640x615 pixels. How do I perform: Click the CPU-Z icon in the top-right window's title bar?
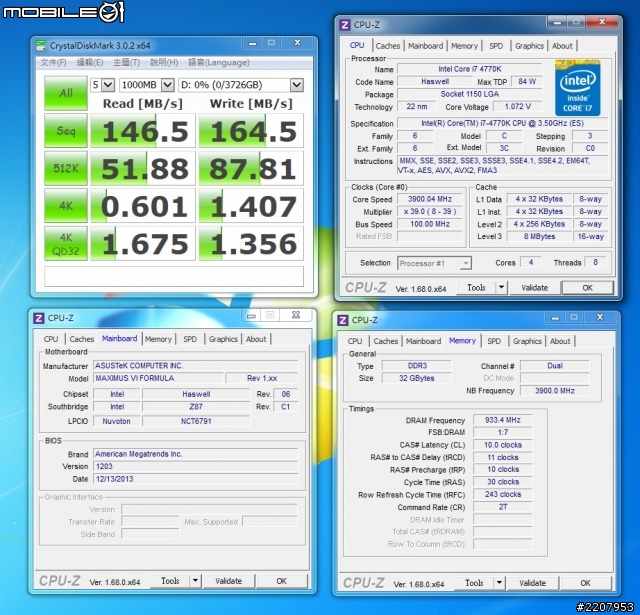(x=345, y=25)
